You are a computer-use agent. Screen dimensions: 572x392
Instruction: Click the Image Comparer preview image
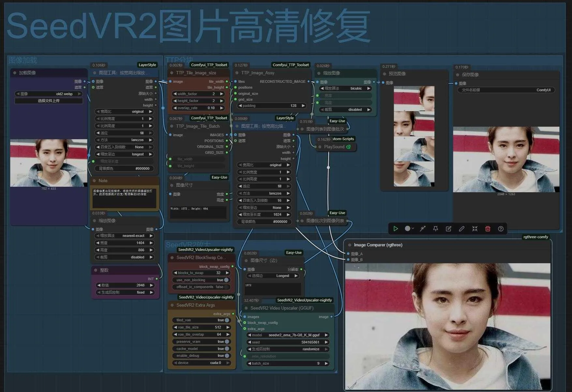(x=448, y=326)
